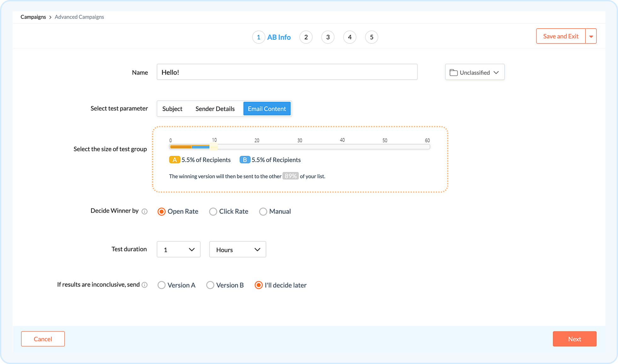Click the info icon beside Decide Winner by
The width and height of the screenshot is (618, 364).
point(144,212)
